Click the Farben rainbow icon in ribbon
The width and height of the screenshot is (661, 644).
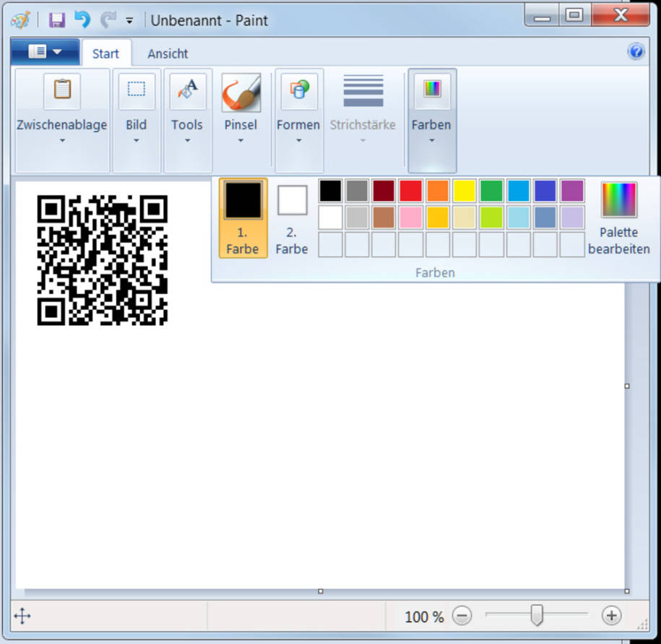click(x=432, y=90)
